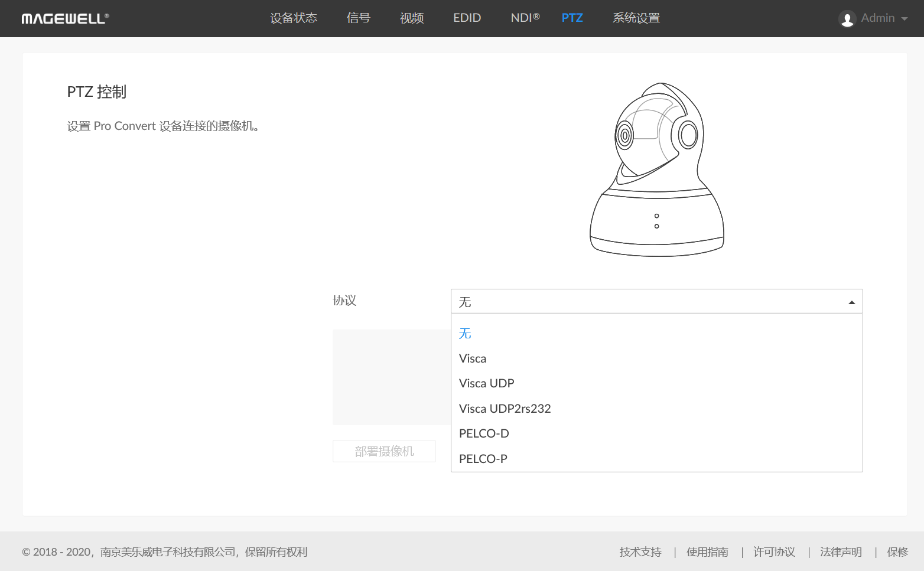
Task: Select Visca UDP protocol option
Action: tap(486, 383)
